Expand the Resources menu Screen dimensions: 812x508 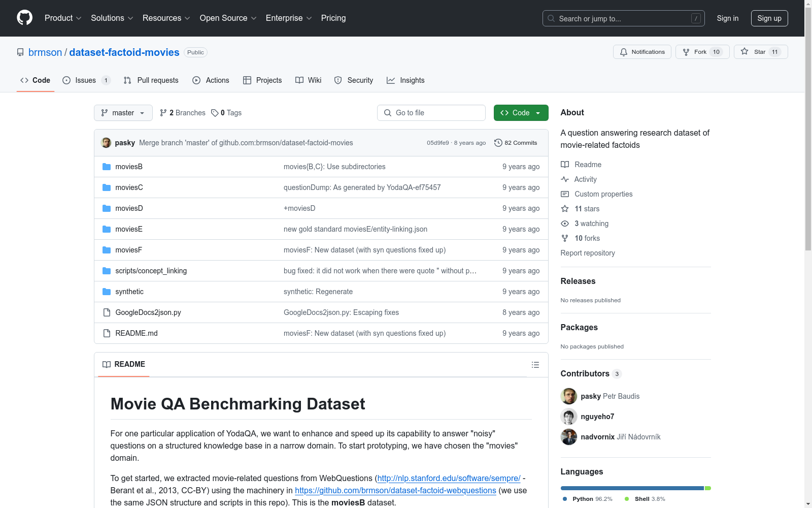point(166,18)
